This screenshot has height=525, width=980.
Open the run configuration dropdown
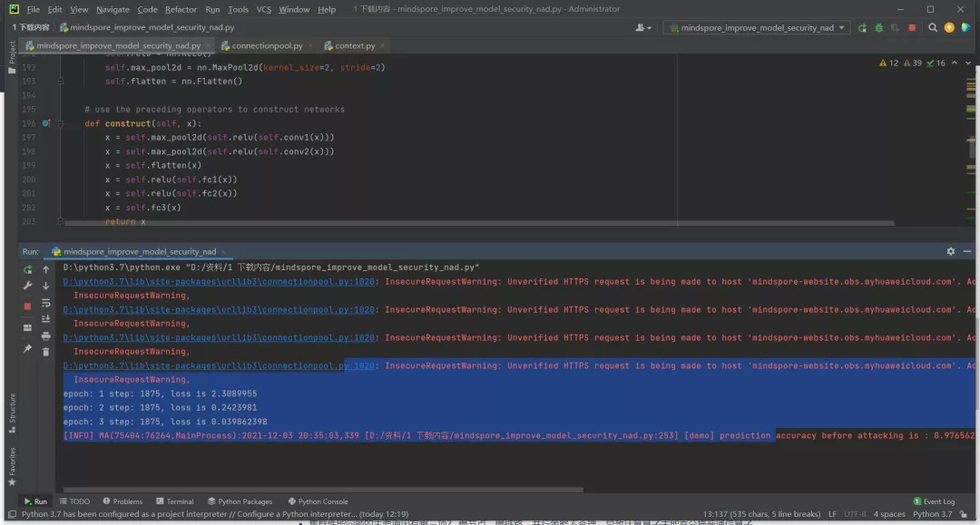[755, 28]
